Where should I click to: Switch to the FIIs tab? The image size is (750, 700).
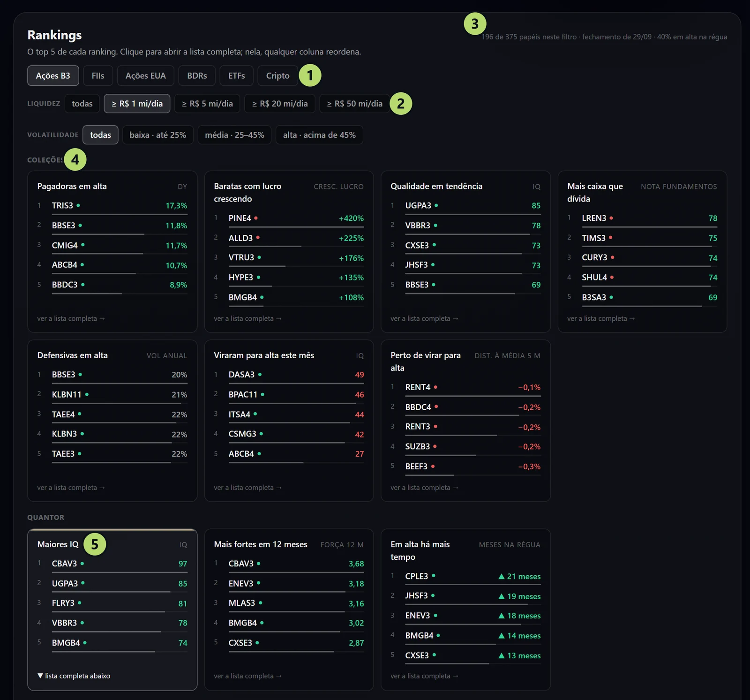point(98,75)
